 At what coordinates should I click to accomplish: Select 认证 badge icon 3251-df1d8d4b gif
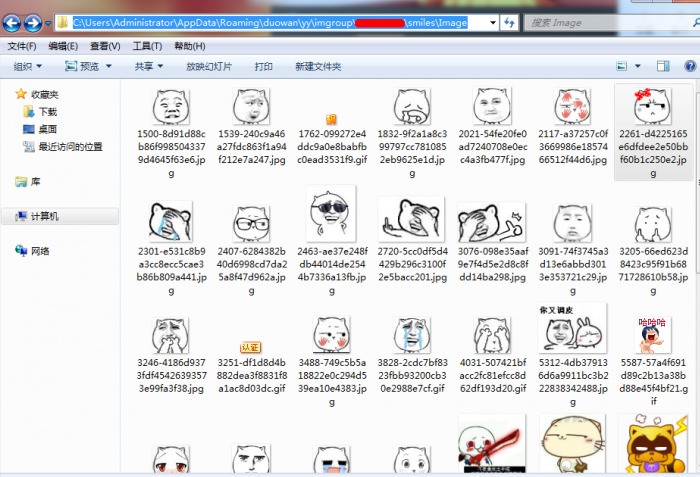click(x=250, y=347)
